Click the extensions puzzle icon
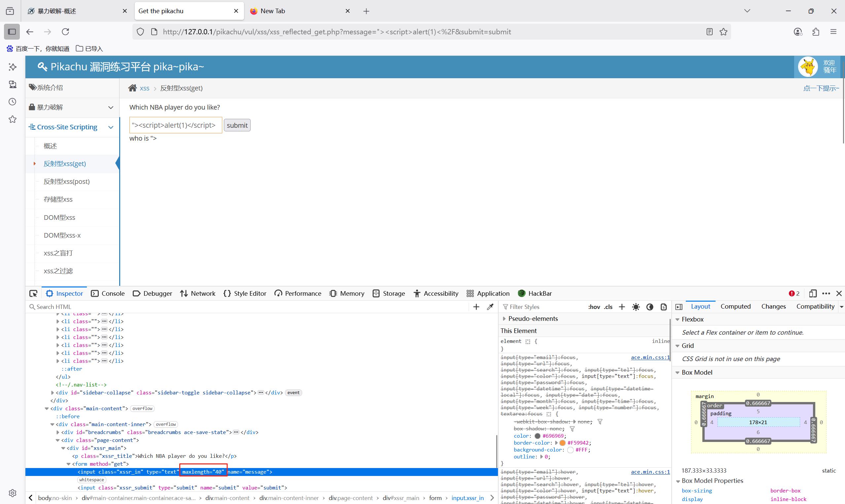This screenshot has height=504, width=845. point(816,32)
